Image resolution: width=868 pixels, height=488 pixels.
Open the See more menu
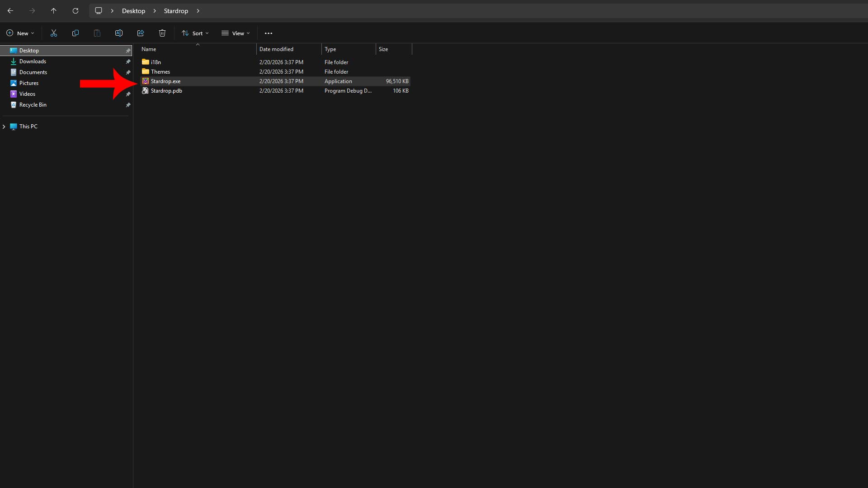coord(268,33)
